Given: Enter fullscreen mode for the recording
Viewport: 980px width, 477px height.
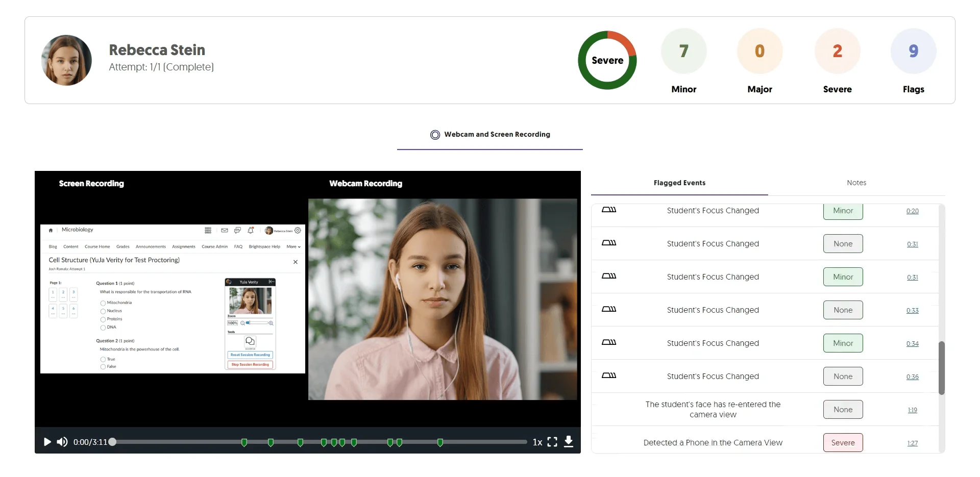Looking at the screenshot, I should (552, 442).
